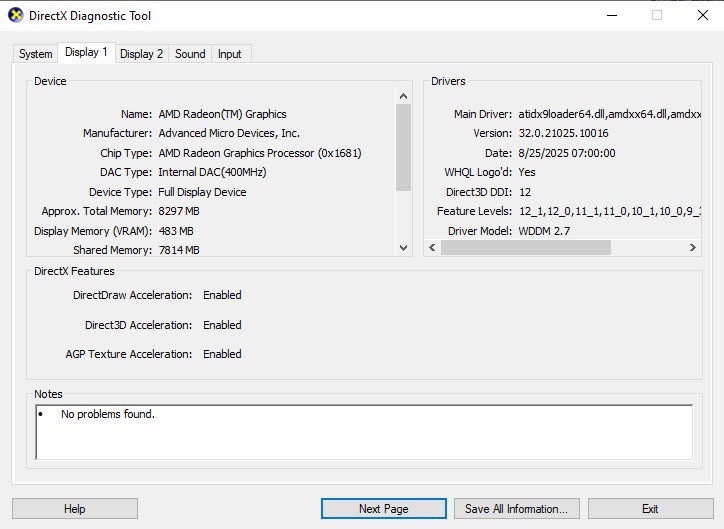The width and height of the screenshot is (724, 529).
Task: Close the DirectX Diagnostic Tool window
Action: 701,16
